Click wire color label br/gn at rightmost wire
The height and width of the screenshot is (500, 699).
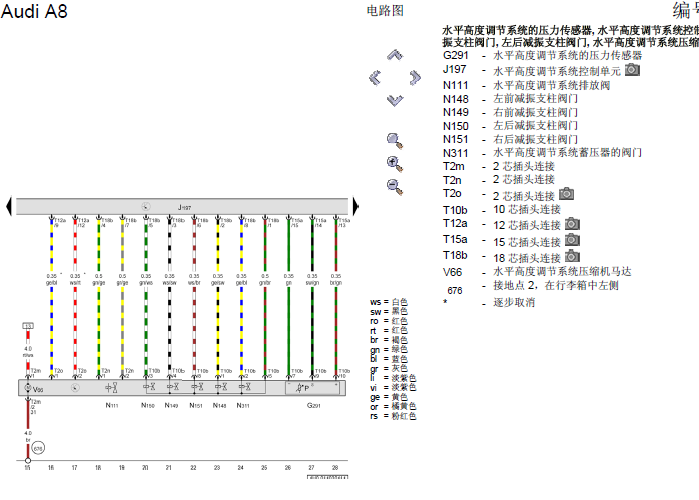336,283
